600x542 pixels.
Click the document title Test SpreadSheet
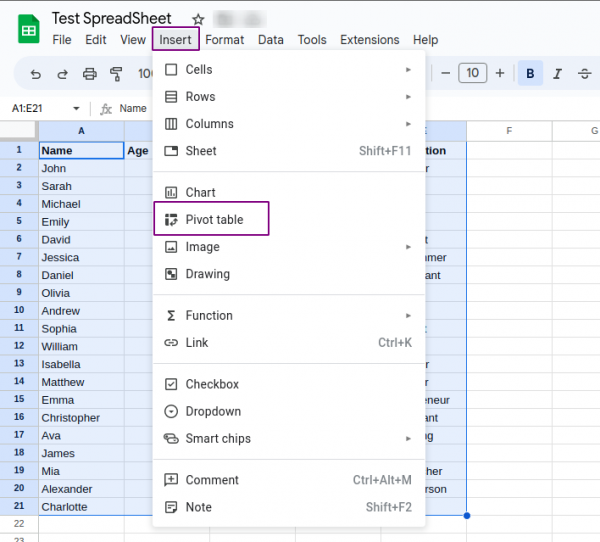click(111, 18)
